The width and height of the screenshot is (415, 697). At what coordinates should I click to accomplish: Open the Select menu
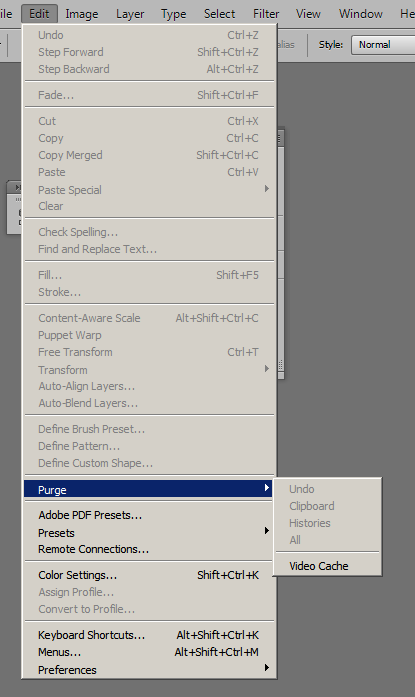coord(219,14)
